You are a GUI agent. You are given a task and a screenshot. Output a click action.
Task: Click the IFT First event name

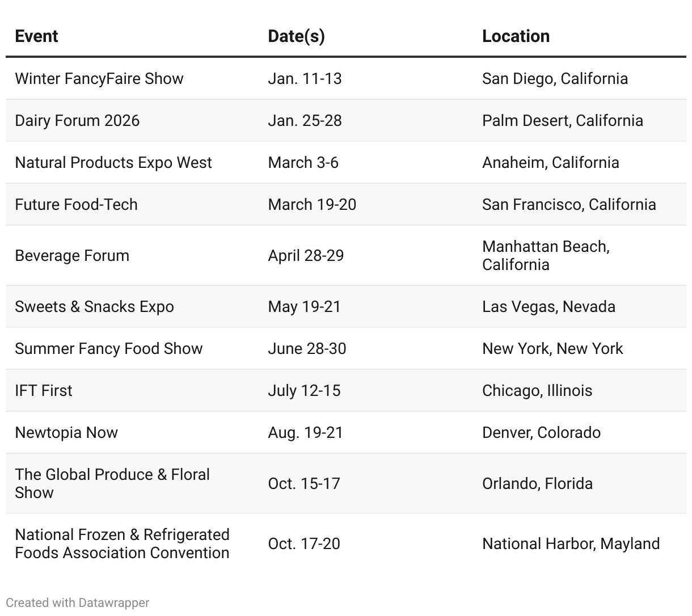44,390
